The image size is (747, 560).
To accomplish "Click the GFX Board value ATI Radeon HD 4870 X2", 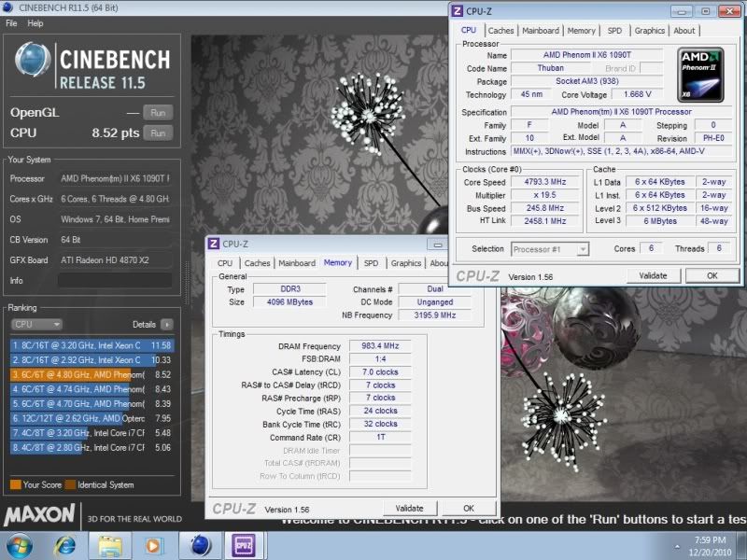I will point(115,260).
